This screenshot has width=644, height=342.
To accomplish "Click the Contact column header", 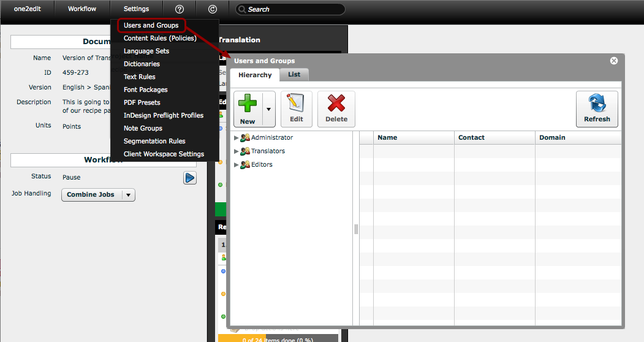I will tap(494, 138).
